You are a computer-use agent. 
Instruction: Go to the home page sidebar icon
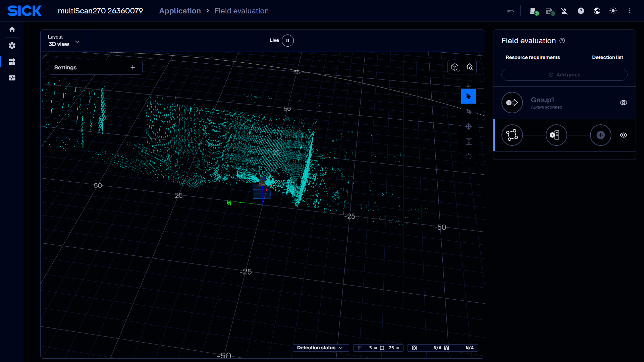coord(12,29)
